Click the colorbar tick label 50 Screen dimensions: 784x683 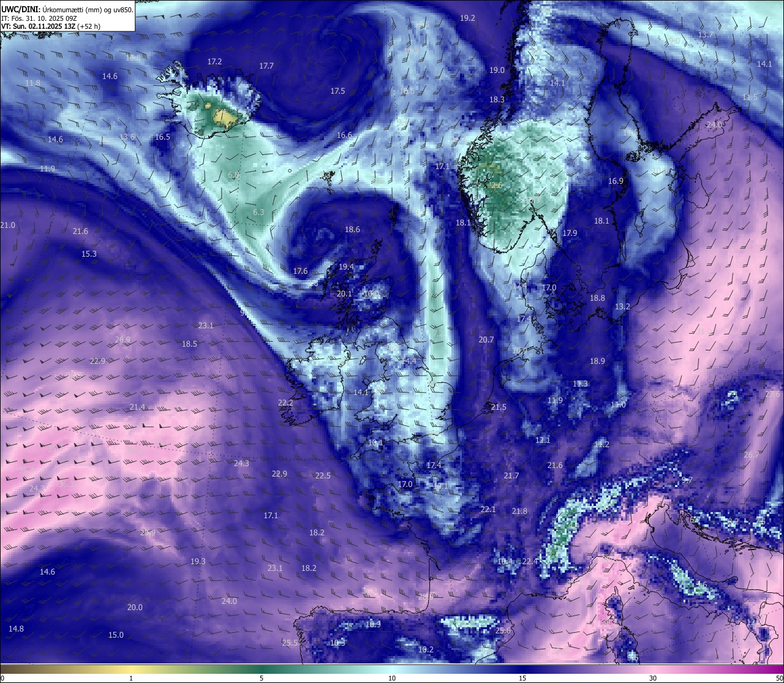(x=779, y=678)
